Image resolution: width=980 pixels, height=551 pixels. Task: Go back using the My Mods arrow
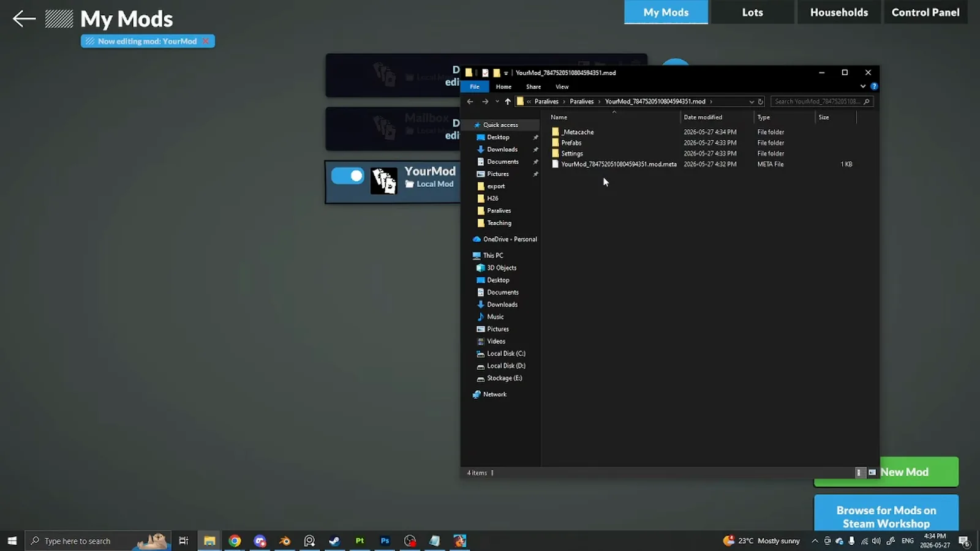click(24, 19)
